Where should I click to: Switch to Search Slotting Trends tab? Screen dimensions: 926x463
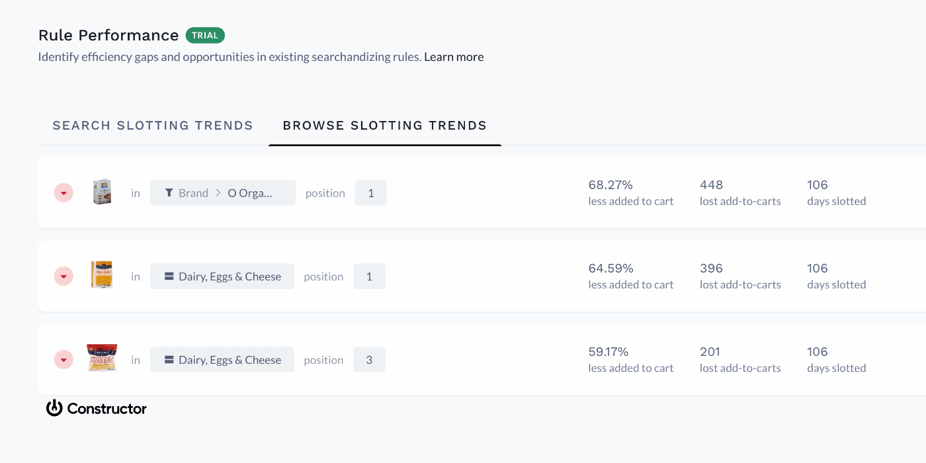[153, 126]
